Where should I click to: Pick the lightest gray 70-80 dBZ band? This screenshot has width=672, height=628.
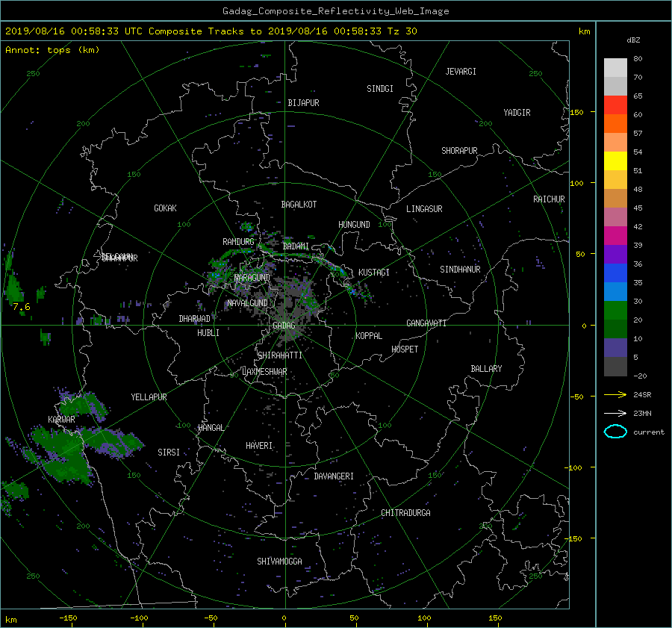pos(615,68)
